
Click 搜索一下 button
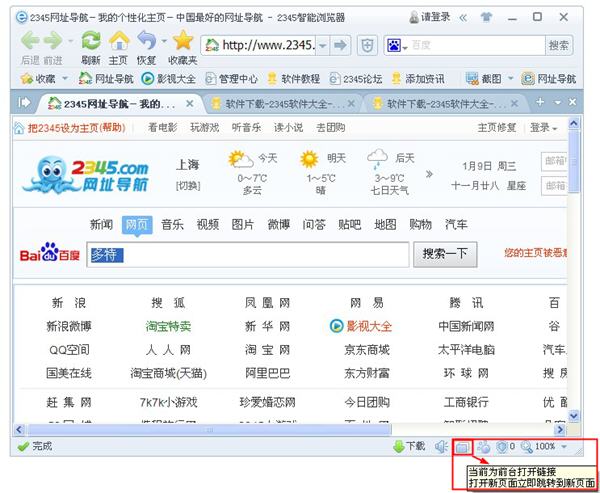445,254
